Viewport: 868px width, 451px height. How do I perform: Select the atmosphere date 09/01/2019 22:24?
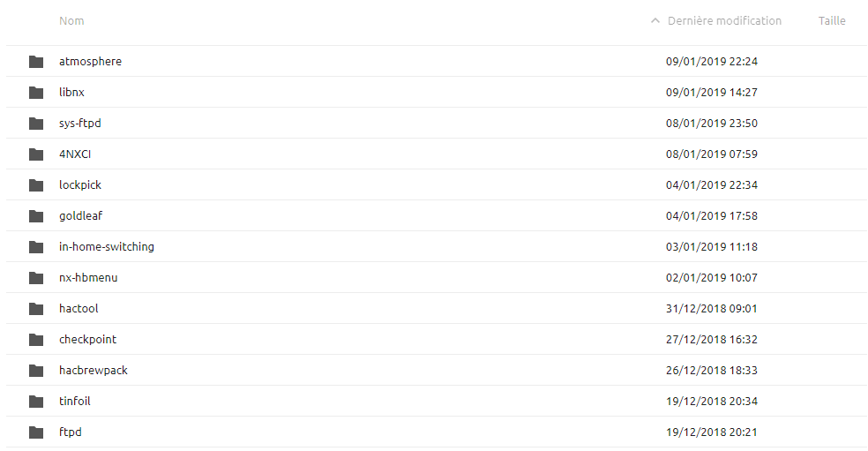pos(712,62)
